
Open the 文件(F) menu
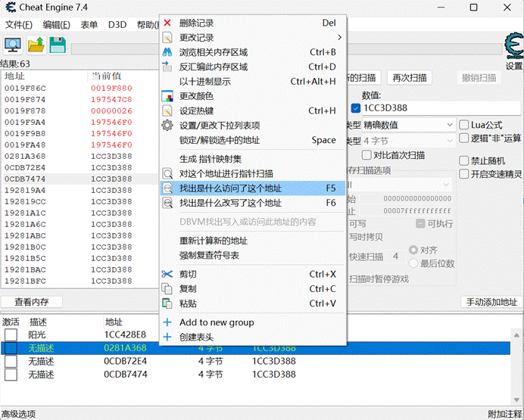pos(19,25)
